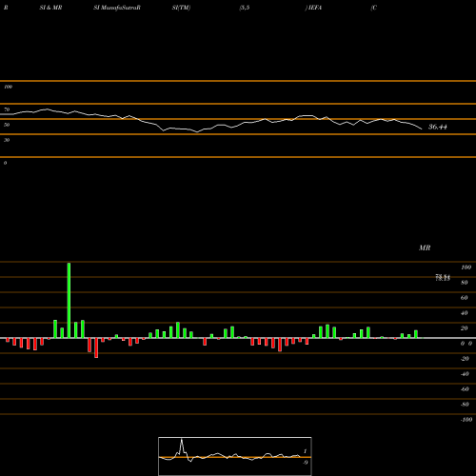Click the RSI axis label 50
476x476 pixels.
(7, 125)
